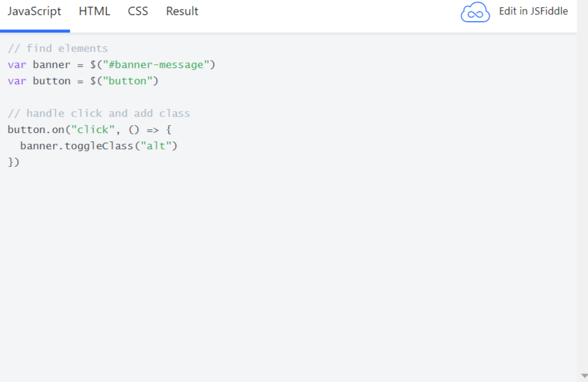The image size is (588, 382).
Task: Click the var keyword before banner
Action: point(17,65)
